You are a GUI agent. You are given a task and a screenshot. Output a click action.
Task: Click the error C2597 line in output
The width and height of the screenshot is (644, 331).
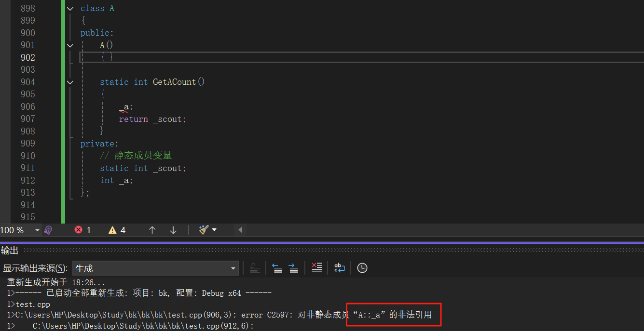point(219,315)
